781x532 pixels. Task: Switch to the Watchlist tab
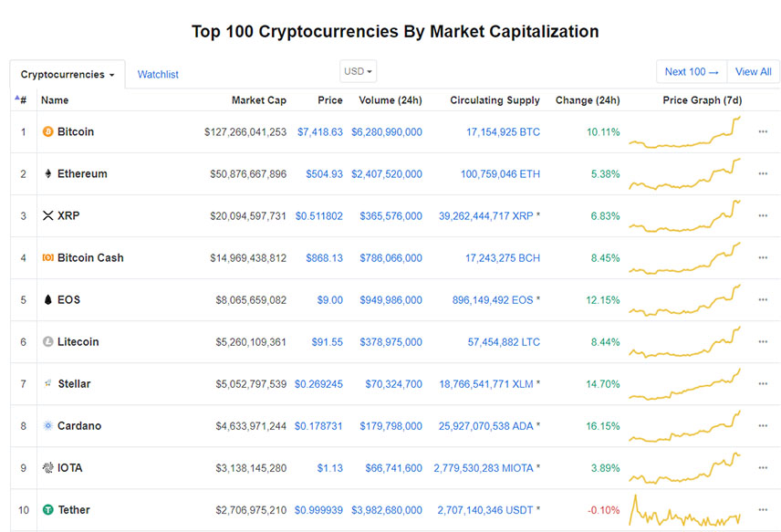point(158,75)
